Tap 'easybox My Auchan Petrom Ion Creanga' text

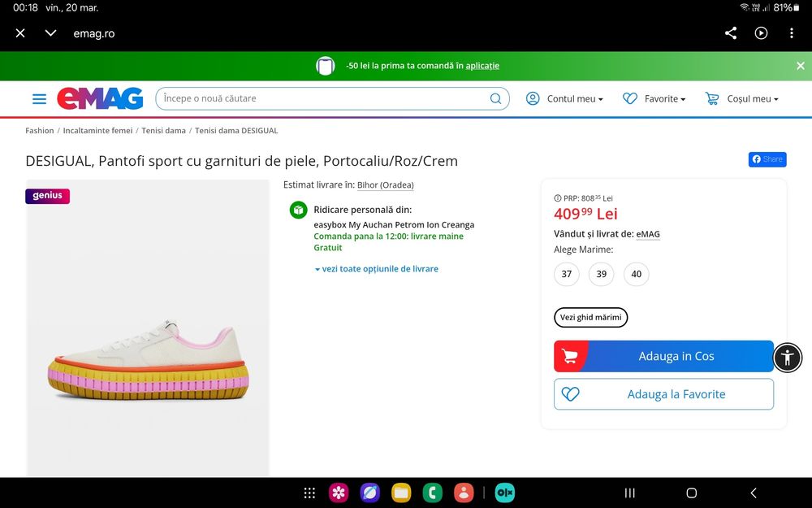tap(394, 225)
